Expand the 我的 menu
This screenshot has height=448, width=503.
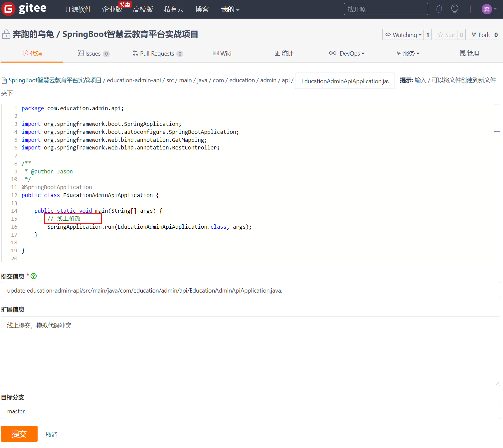pyautogui.click(x=230, y=9)
